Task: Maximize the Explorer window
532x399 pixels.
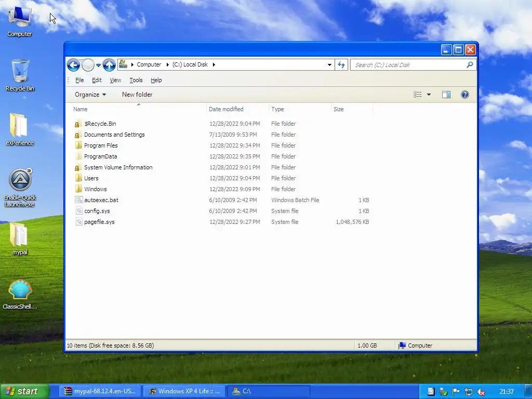Action: tap(458, 50)
